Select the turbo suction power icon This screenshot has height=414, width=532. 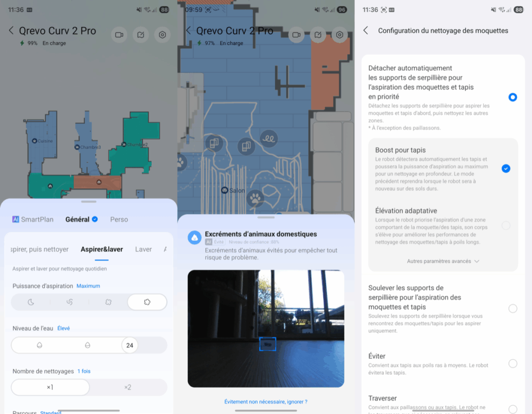[x=109, y=302]
